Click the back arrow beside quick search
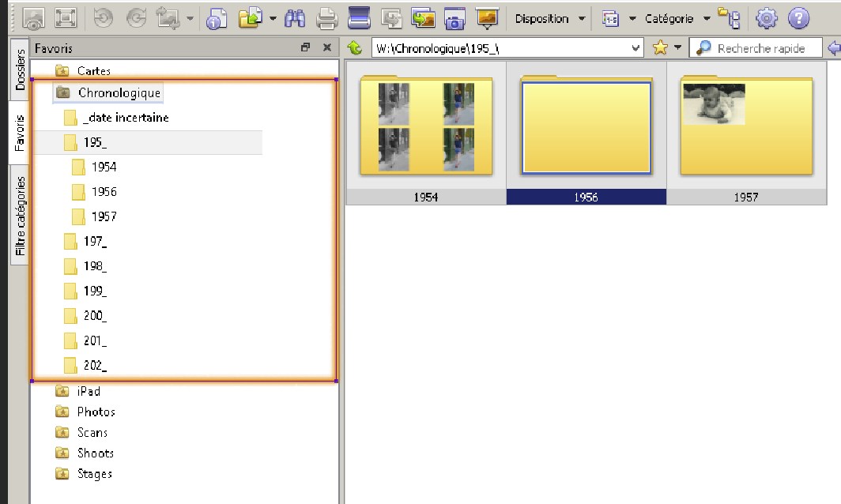Screen dimensions: 841x504 coord(834,48)
